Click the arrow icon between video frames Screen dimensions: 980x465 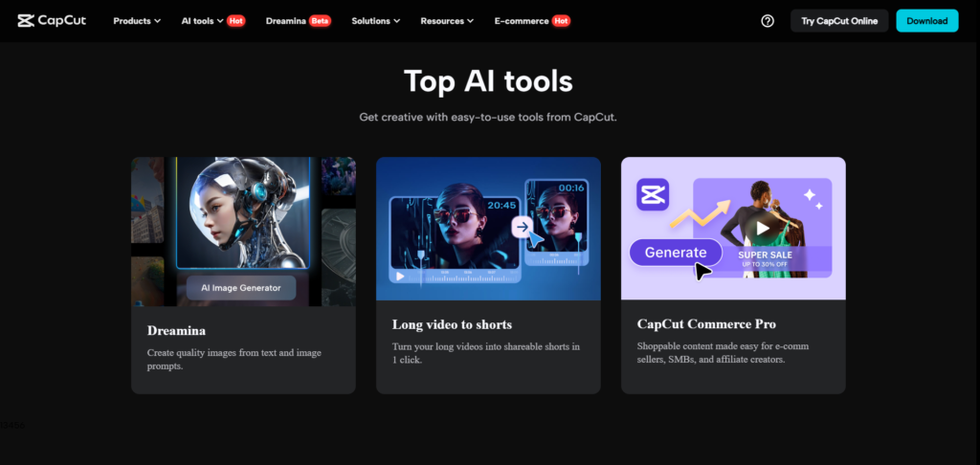[x=523, y=227]
